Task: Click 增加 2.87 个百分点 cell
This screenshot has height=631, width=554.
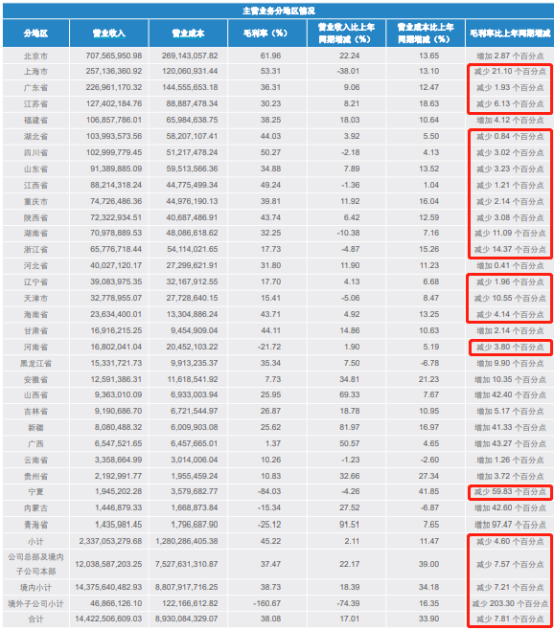Action: coord(510,56)
